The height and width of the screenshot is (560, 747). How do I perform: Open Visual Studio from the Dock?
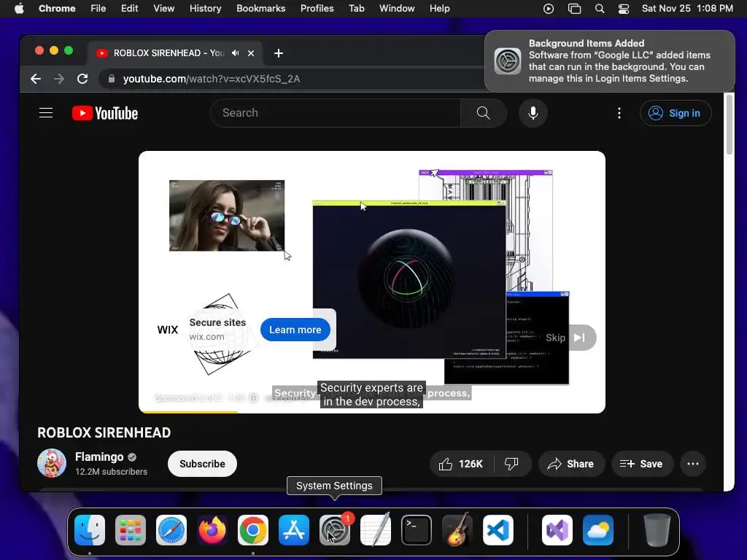[x=557, y=530]
